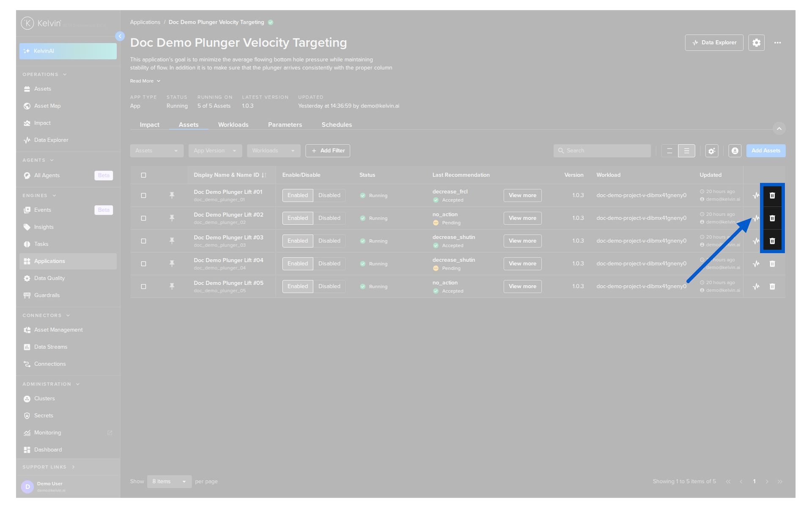Open waveform icon for Plunger Lift #05

point(756,287)
